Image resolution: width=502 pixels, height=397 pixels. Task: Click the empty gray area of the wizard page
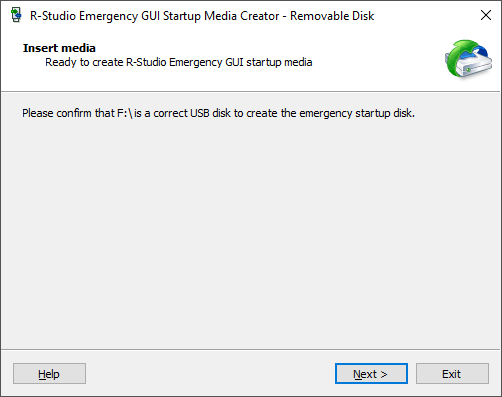pyautogui.click(x=251, y=233)
